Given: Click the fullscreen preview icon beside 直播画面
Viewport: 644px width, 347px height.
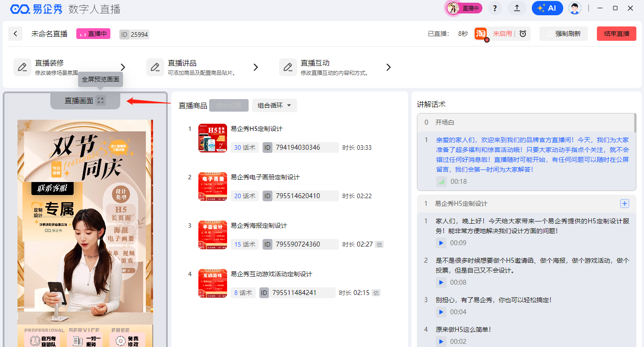Looking at the screenshot, I should [x=101, y=101].
